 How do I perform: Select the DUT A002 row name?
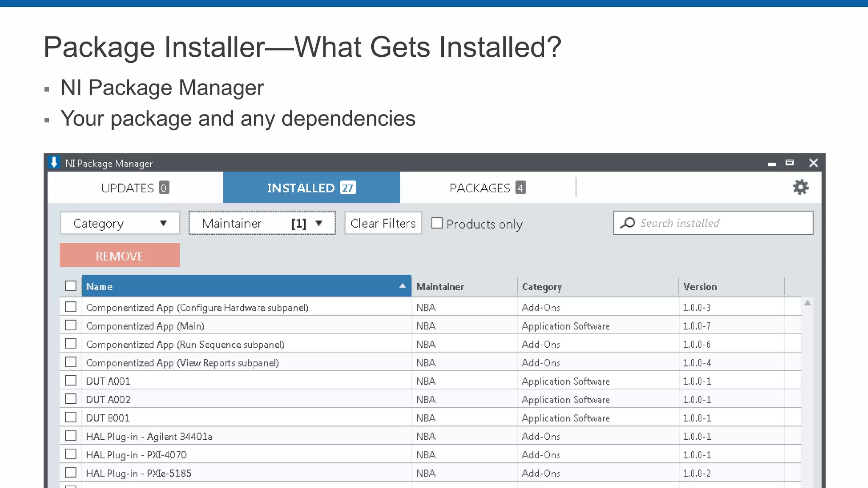pyautogui.click(x=108, y=399)
